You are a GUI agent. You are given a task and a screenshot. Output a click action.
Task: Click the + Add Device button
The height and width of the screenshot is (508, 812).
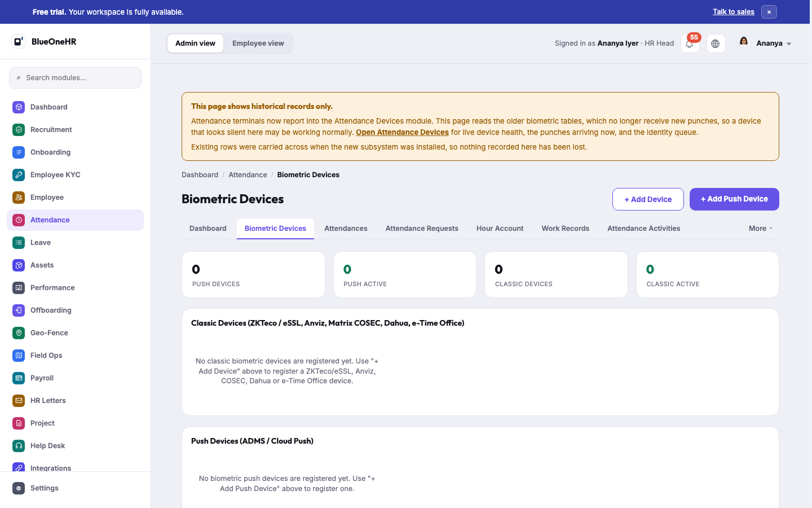coord(648,199)
